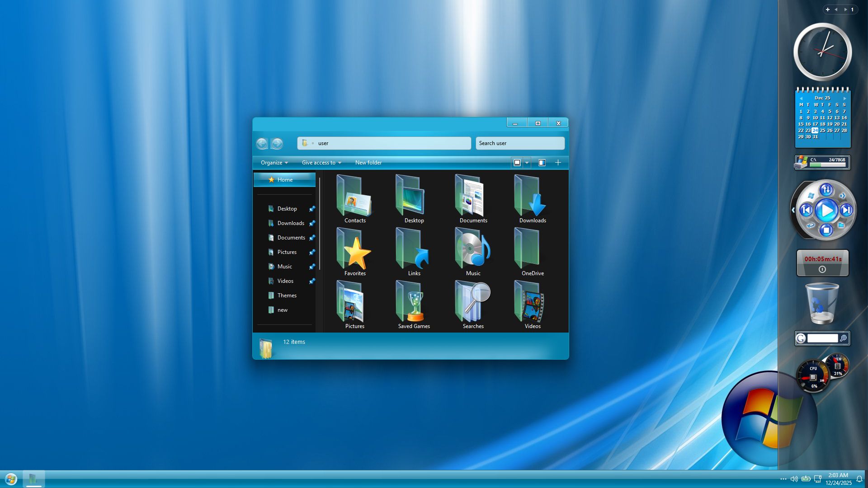Open the OneDrive folder
Viewport: 868px width, 488px height.
click(532, 252)
